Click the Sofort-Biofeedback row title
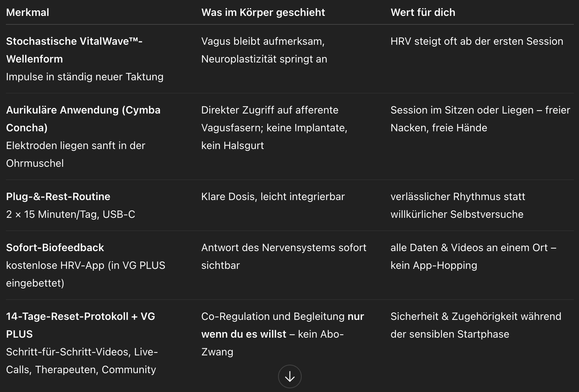 coord(55,247)
